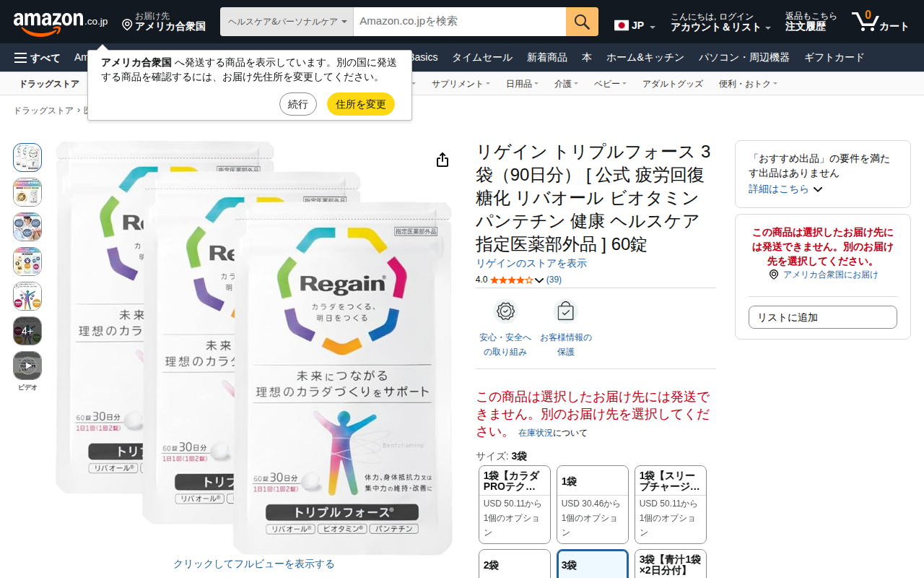Screen dimensions: 924x578
Task: Click the yellow 住所を変更 button
Action: coord(361,104)
